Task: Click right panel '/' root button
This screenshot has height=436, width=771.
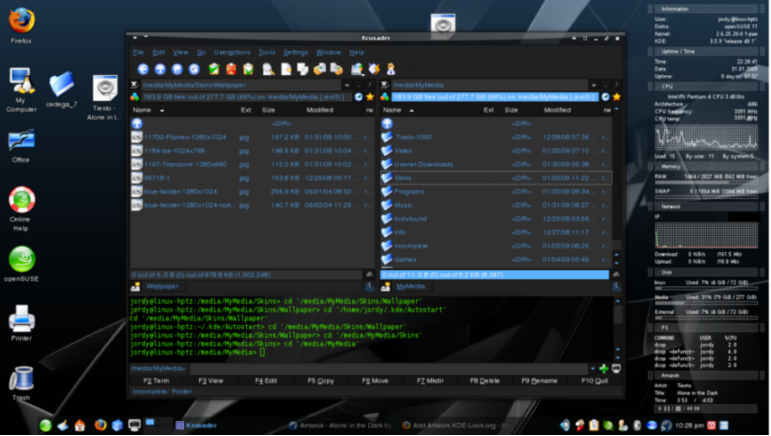Action: coord(617,85)
